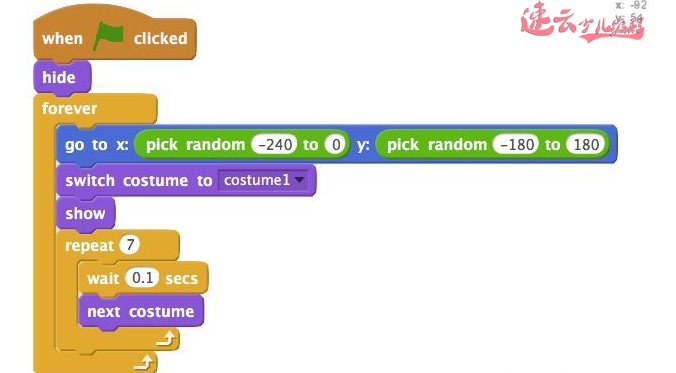Click the red watermark logo
The image size is (676, 373).
(x=582, y=22)
